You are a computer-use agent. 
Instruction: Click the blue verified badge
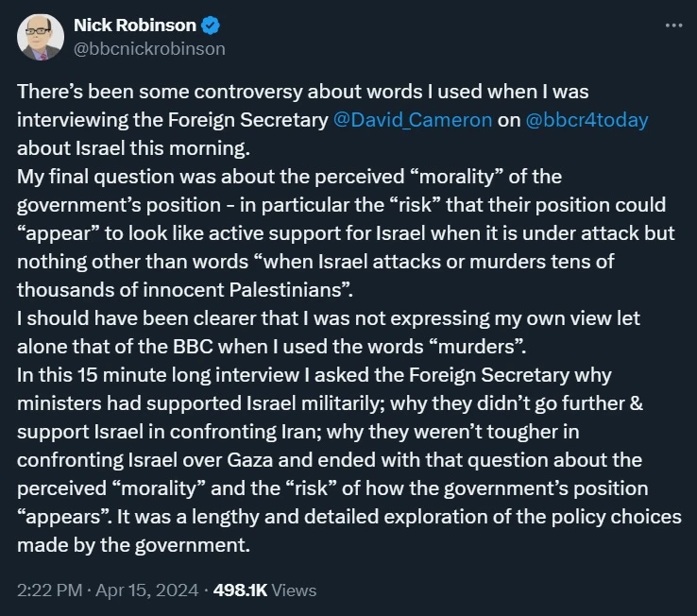[211, 26]
